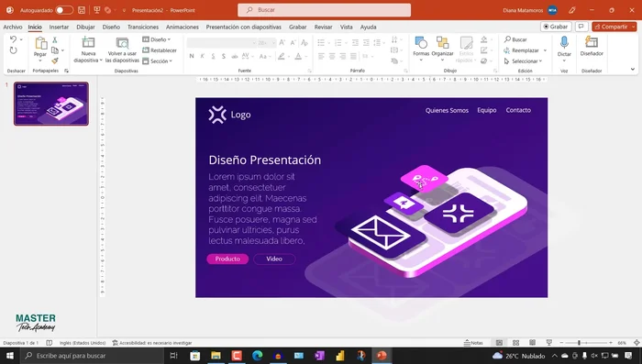Save the presentation with the disk icon

(x=82, y=10)
